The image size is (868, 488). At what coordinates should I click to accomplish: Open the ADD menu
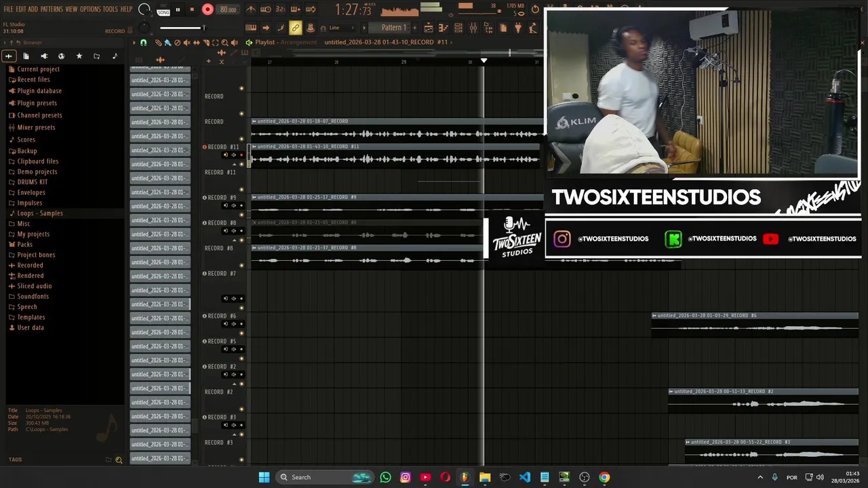tap(33, 9)
